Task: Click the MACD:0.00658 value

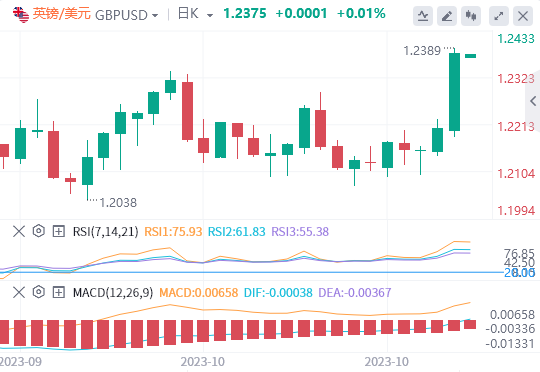Action: [198, 292]
